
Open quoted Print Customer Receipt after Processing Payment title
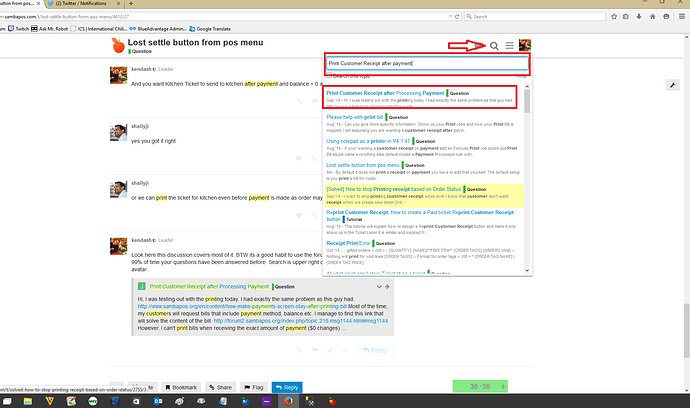tap(209, 287)
